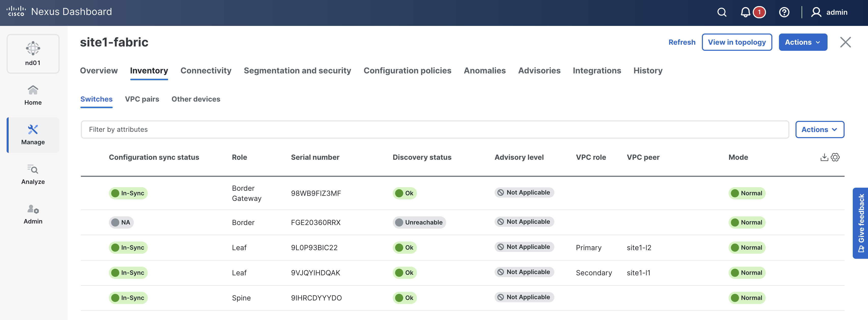Open Analyze section in the sidebar
Screen dimensions: 868x320
pos(33,174)
